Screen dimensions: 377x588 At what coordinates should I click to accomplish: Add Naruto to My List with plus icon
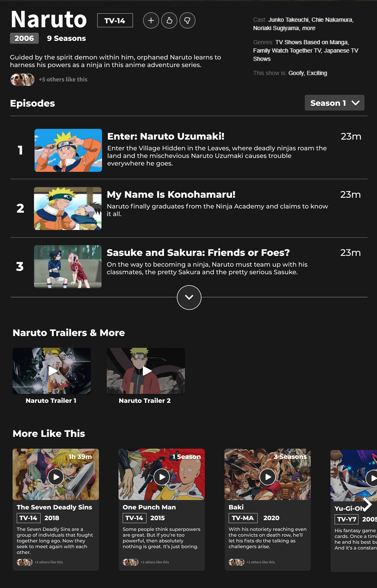click(151, 20)
